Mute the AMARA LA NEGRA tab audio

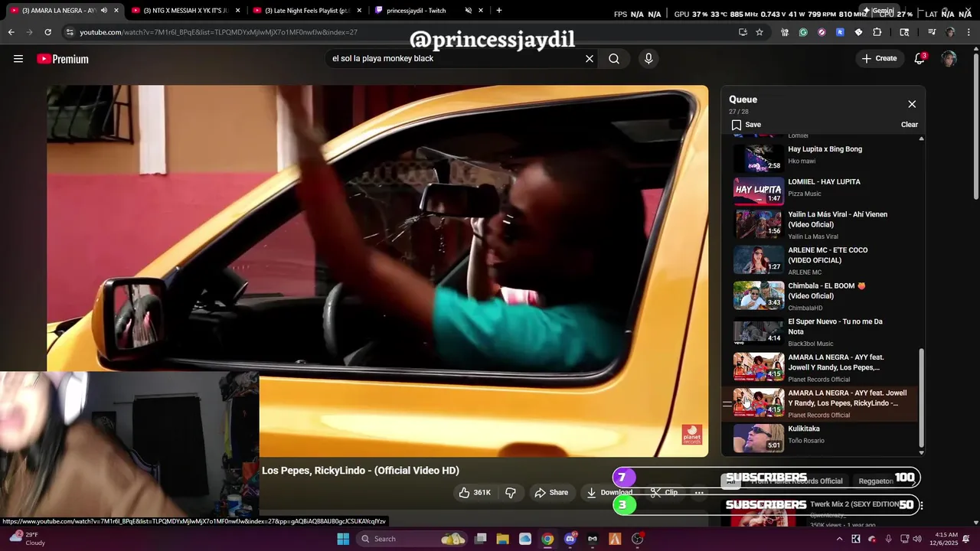point(104,11)
